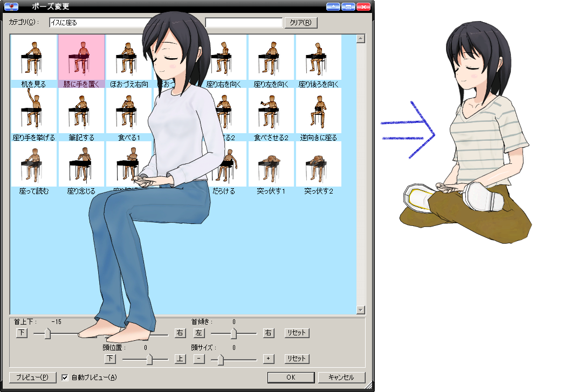The height and width of the screenshot is (392, 563).
Task: Click the 首上下 slider handle
Action: pos(47,333)
